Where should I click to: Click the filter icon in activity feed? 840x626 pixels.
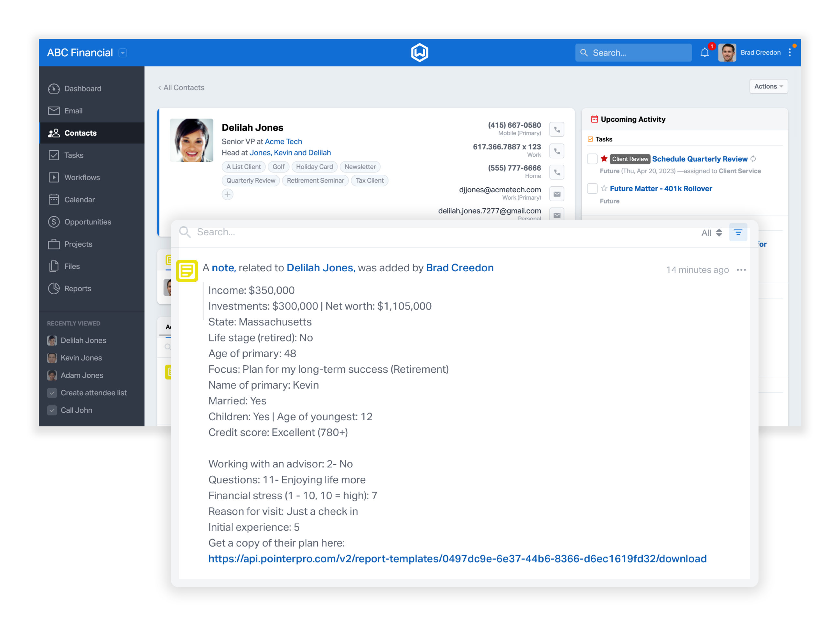738,232
